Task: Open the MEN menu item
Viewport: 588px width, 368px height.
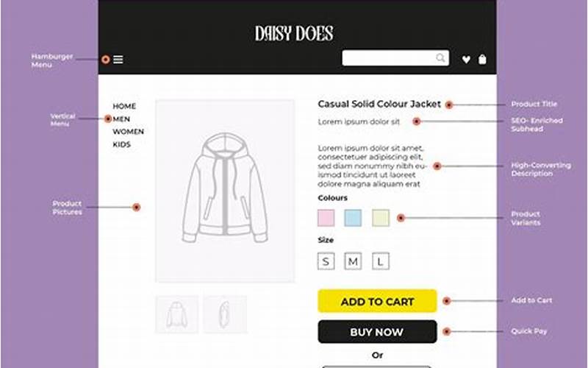Action: [x=121, y=119]
